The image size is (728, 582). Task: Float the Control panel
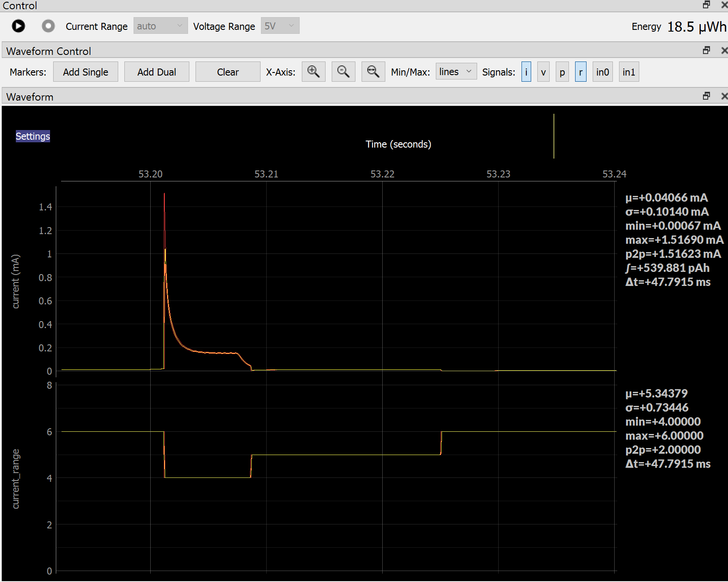tap(706, 5)
